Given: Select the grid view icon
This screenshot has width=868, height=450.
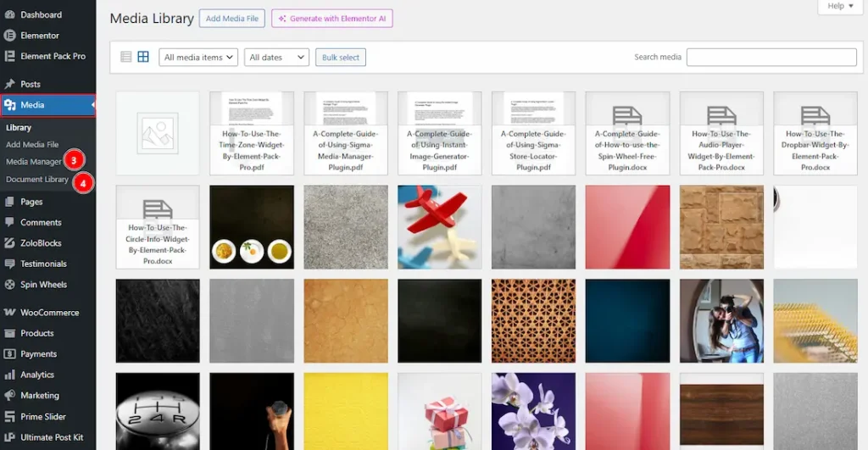Looking at the screenshot, I should pyautogui.click(x=143, y=58).
